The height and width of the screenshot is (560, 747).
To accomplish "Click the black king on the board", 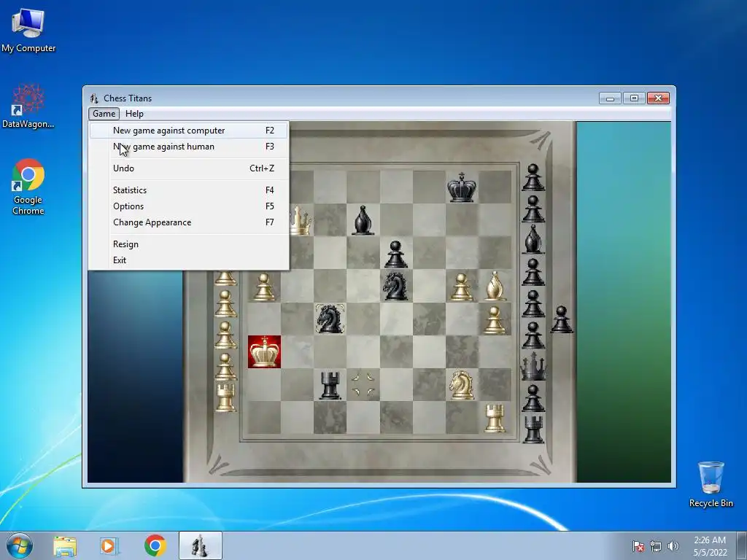I will 462,187.
